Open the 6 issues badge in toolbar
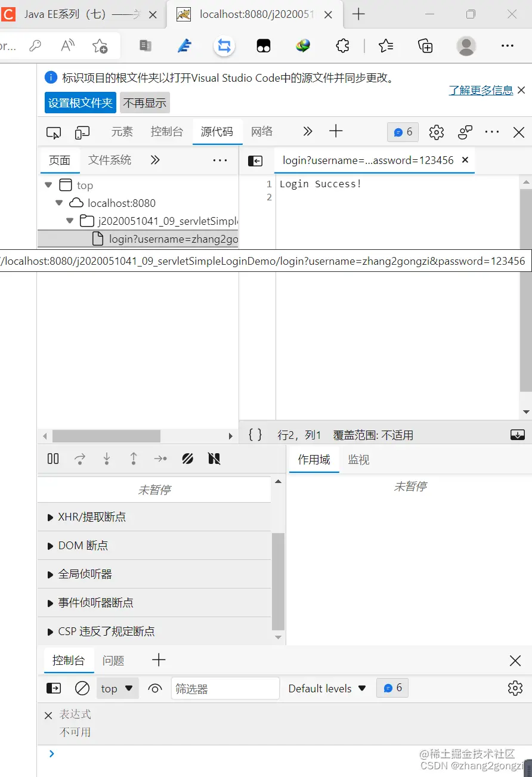This screenshot has width=532, height=777. click(x=403, y=132)
